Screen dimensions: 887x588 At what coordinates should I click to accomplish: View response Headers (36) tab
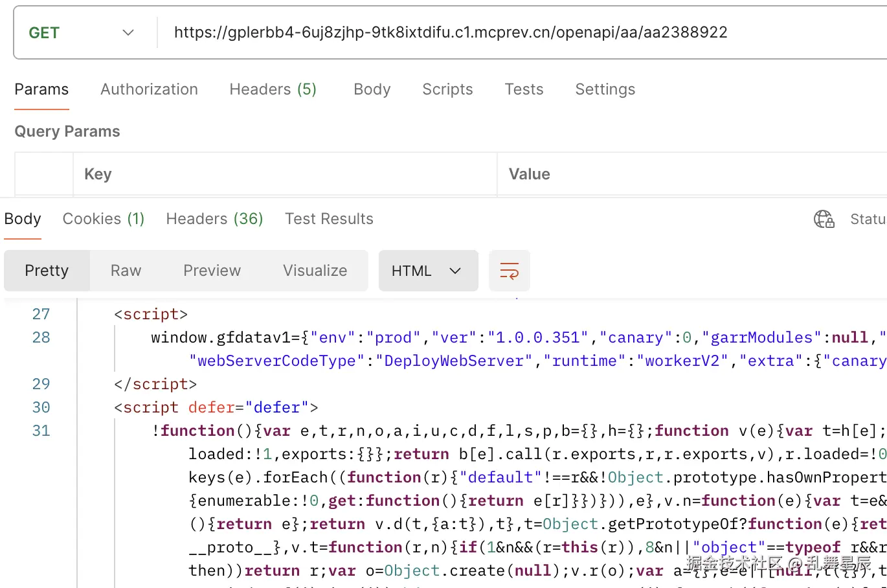tap(214, 219)
